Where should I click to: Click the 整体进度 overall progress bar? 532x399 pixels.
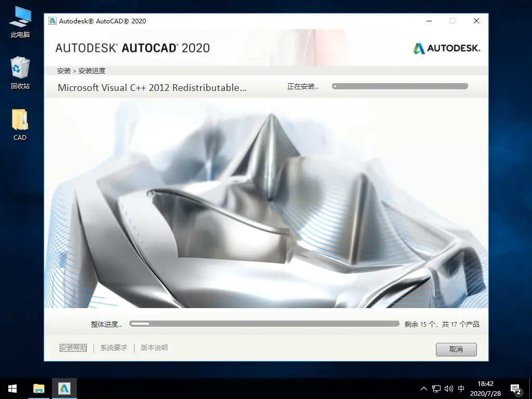point(264,324)
